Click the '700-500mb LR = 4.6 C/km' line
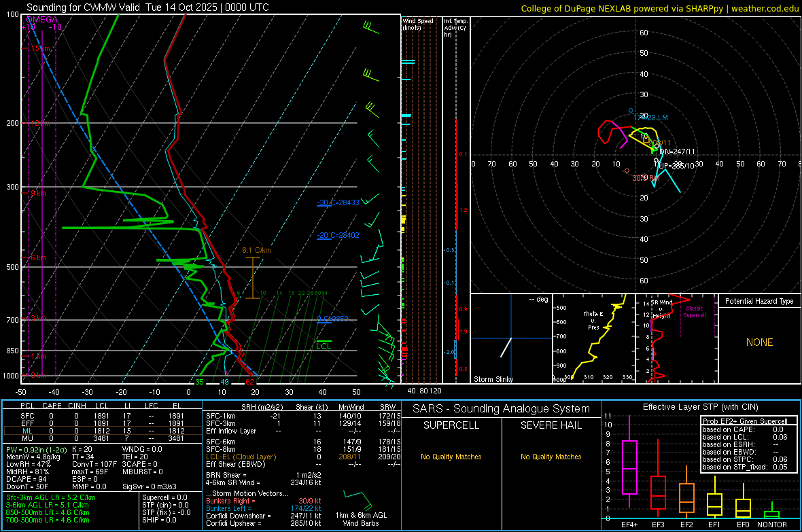 (x=48, y=520)
